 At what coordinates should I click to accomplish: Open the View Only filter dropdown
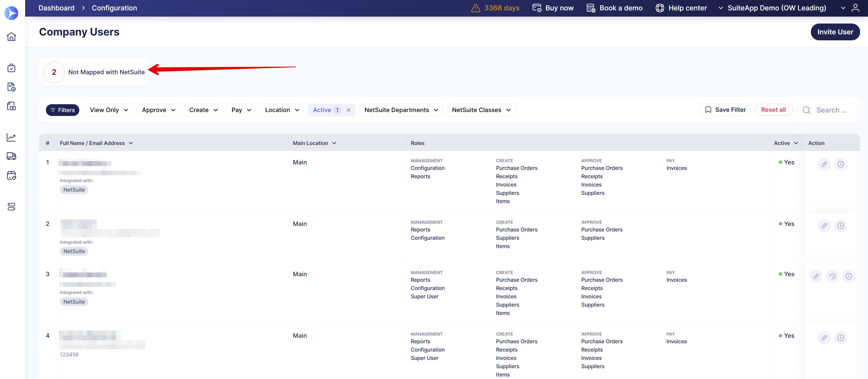(x=109, y=110)
